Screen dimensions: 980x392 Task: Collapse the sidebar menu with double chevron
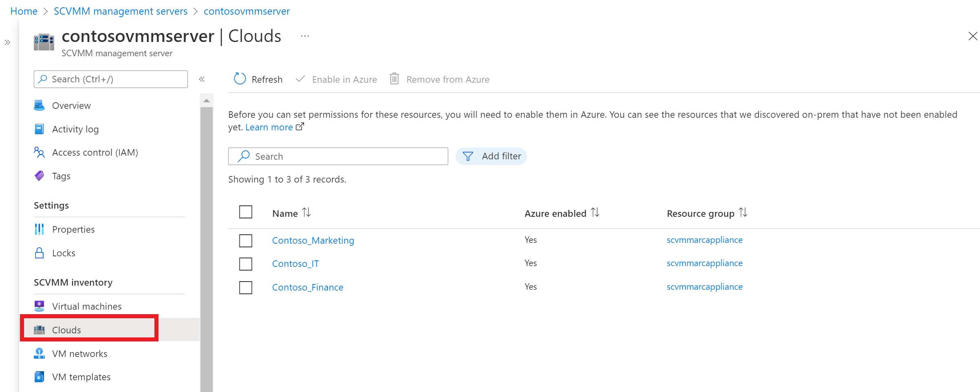point(202,79)
